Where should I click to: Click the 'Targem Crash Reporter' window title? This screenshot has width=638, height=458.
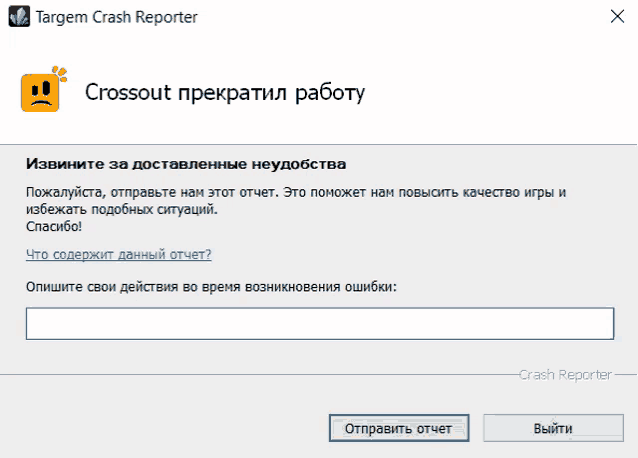click(x=116, y=17)
